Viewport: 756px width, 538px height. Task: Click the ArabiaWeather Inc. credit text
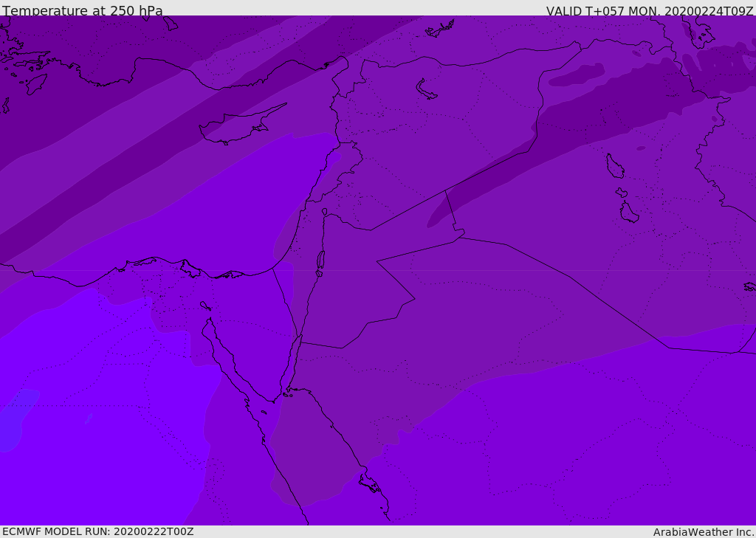click(703, 532)
